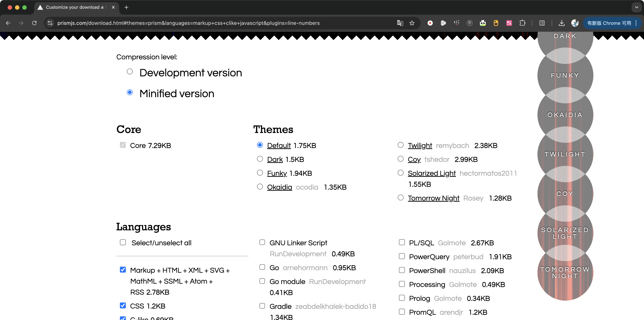Bookmark this page with star icon

pyautogui.click(x=412, y=23)
